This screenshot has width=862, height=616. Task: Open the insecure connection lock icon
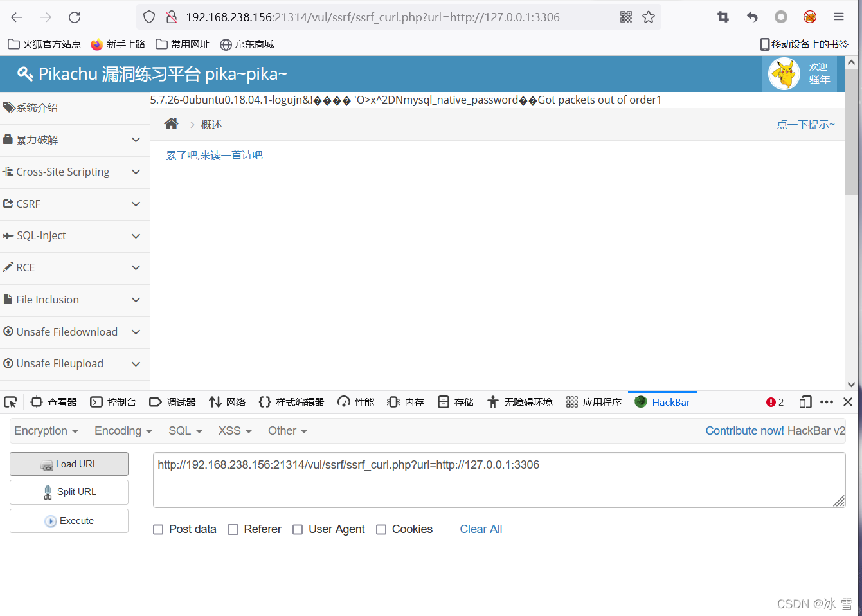172,17
